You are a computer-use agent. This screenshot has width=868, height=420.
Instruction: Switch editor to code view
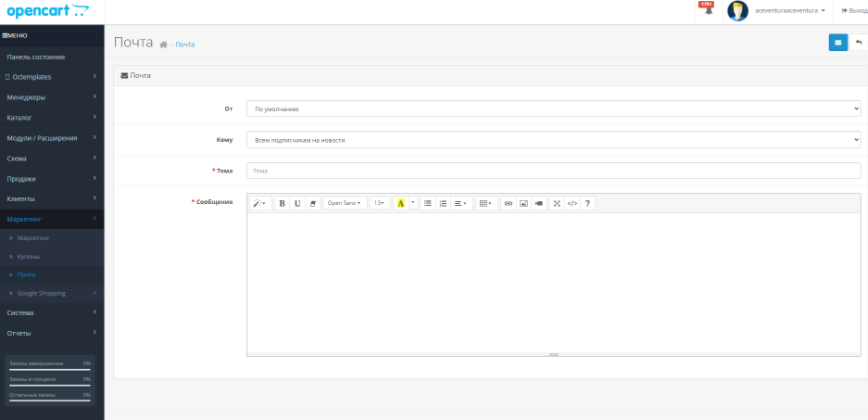tap(572, 203)
